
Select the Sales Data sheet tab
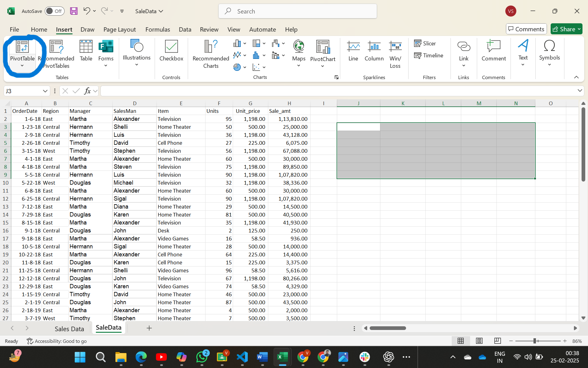click(x=69, y=328)
